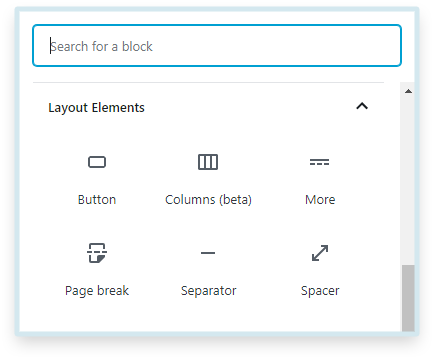Click the gray scrollbar thumb

click(x=408, y=298)
